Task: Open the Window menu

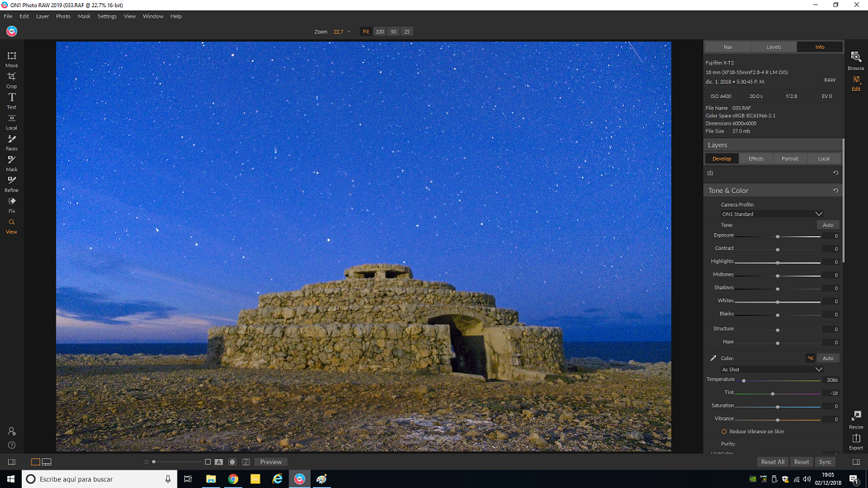Action: pyautogui.click(x=153, y=16)
